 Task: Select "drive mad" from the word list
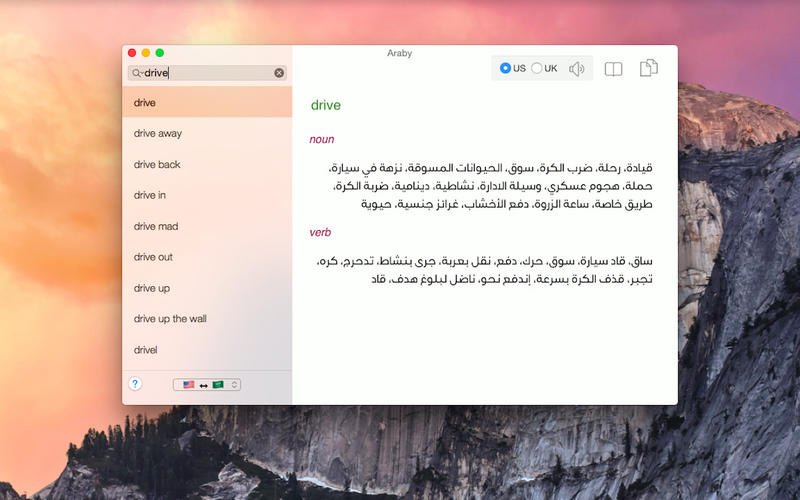[156, 226]
